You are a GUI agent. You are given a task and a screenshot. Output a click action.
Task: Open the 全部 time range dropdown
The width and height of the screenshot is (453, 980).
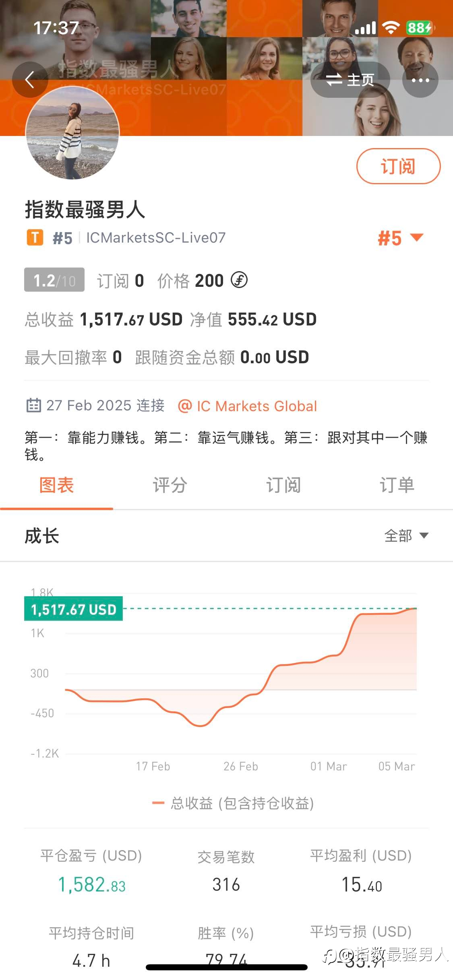[x=406, y=536]
